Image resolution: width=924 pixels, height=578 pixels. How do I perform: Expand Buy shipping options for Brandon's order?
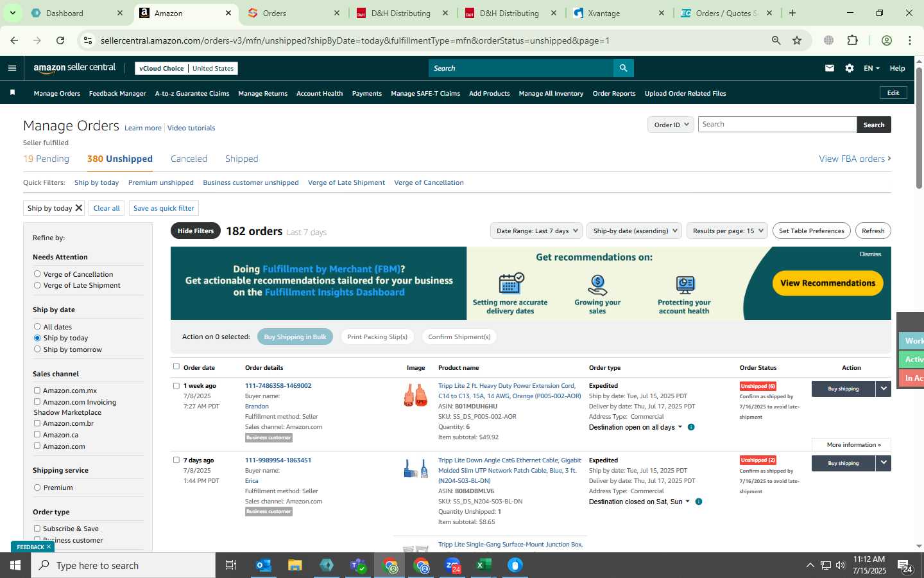tap(884, 389)
